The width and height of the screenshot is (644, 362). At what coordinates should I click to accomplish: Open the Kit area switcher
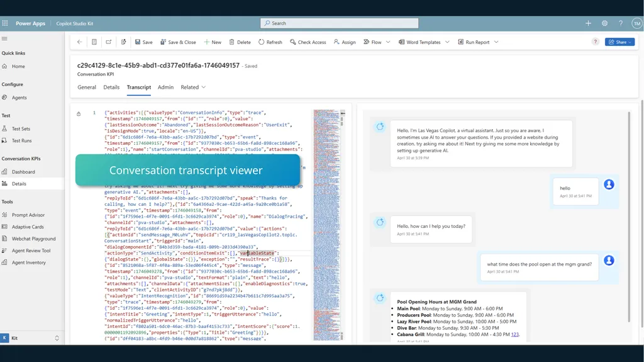pos(32,338)
